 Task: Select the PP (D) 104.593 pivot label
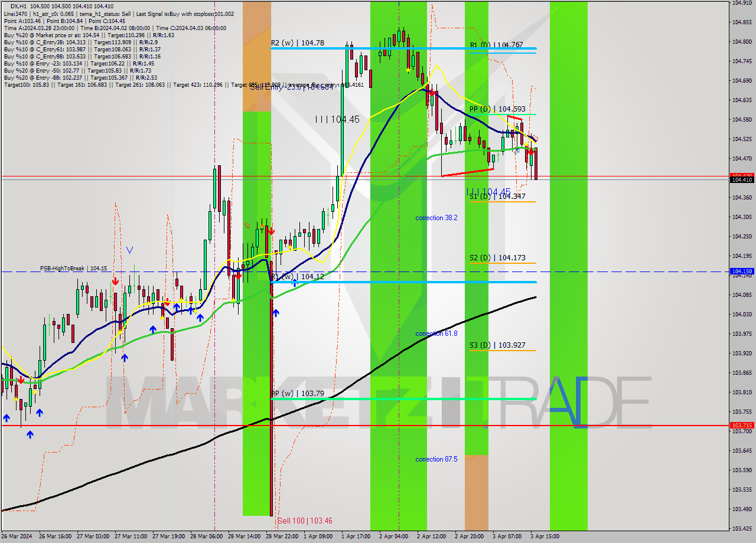click(x=497, y=109)
